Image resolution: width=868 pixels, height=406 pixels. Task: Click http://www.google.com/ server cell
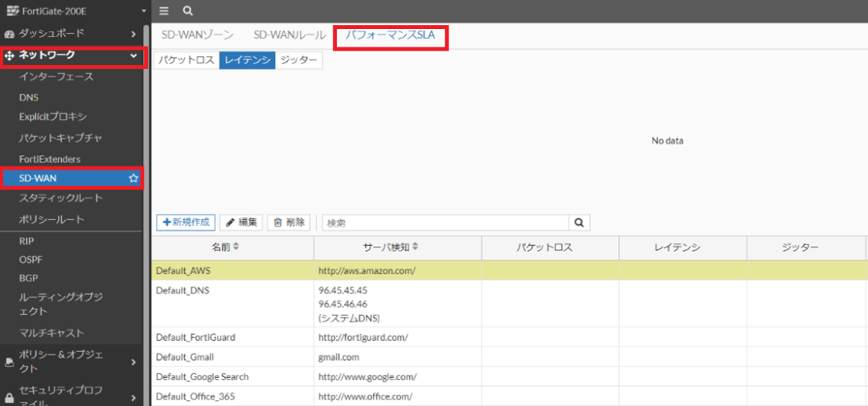tap(367, 377)
